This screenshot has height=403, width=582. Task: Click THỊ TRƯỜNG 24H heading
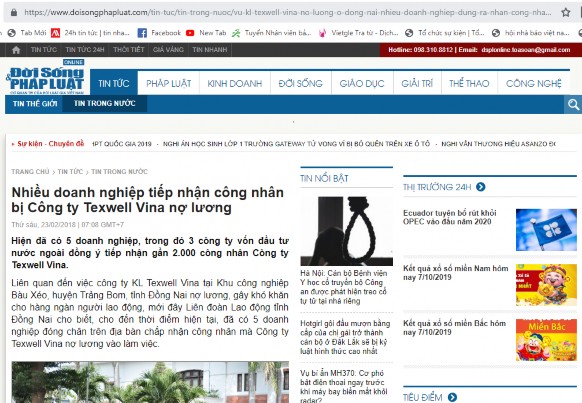click(x=437, y=187)
